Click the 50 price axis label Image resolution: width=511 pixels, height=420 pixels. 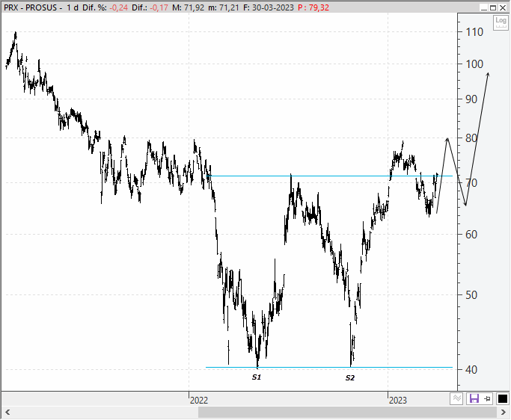click(471, 295)
